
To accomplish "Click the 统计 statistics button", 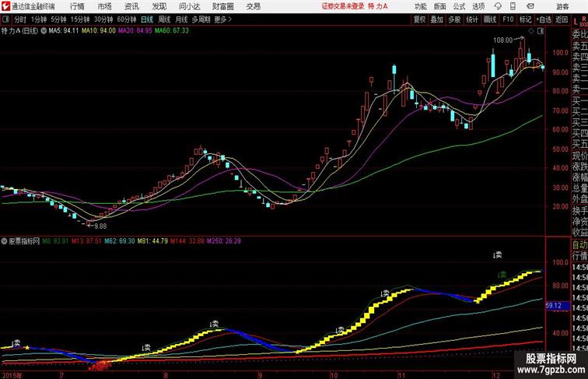I will [x=472, y=19].
